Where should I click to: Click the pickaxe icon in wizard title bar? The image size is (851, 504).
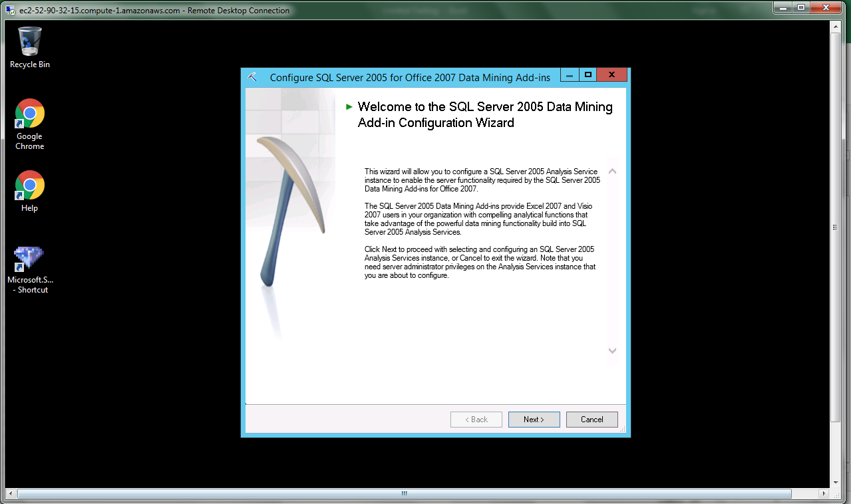coord(252,77)
